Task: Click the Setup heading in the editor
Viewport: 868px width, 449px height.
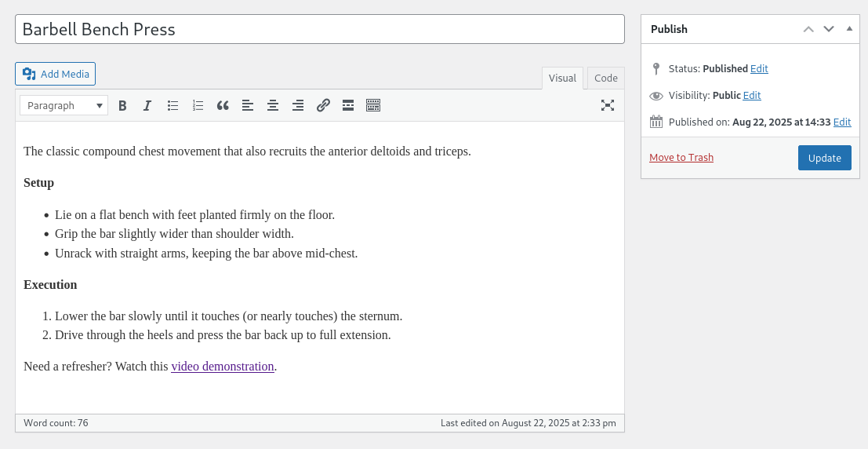Action: (x=38, y=183)
